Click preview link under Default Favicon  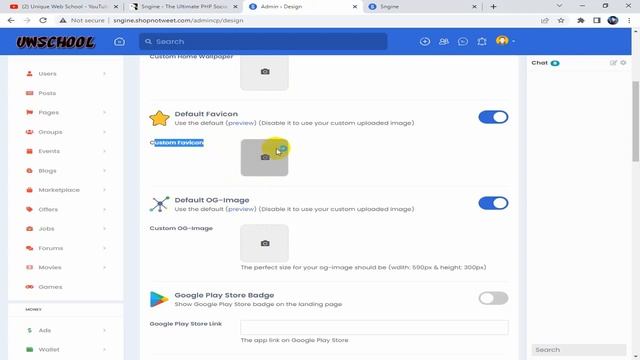[240, 123]
